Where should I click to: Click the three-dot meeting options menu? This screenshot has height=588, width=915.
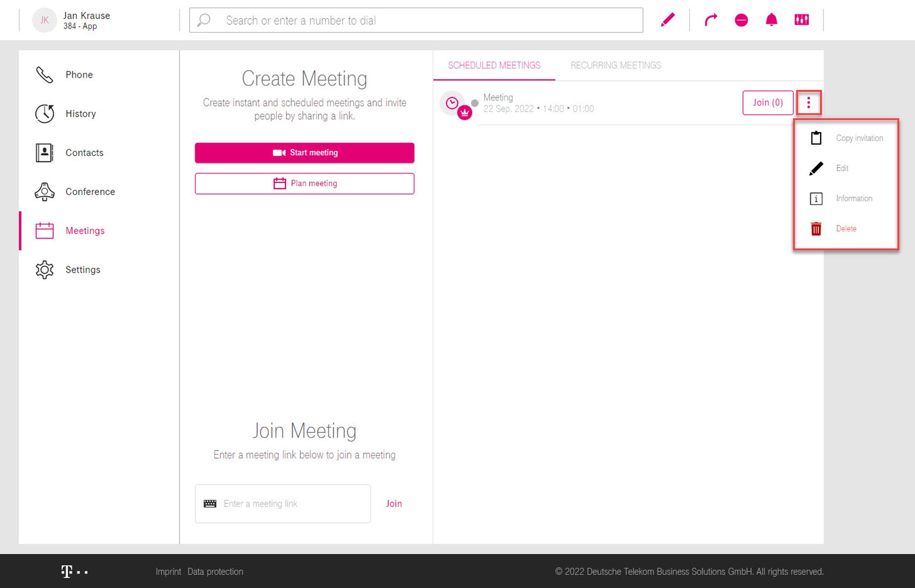tap(808, 102)
